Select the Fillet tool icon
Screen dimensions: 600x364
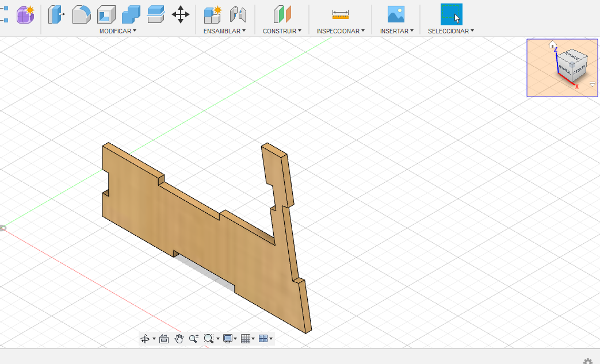82,14
